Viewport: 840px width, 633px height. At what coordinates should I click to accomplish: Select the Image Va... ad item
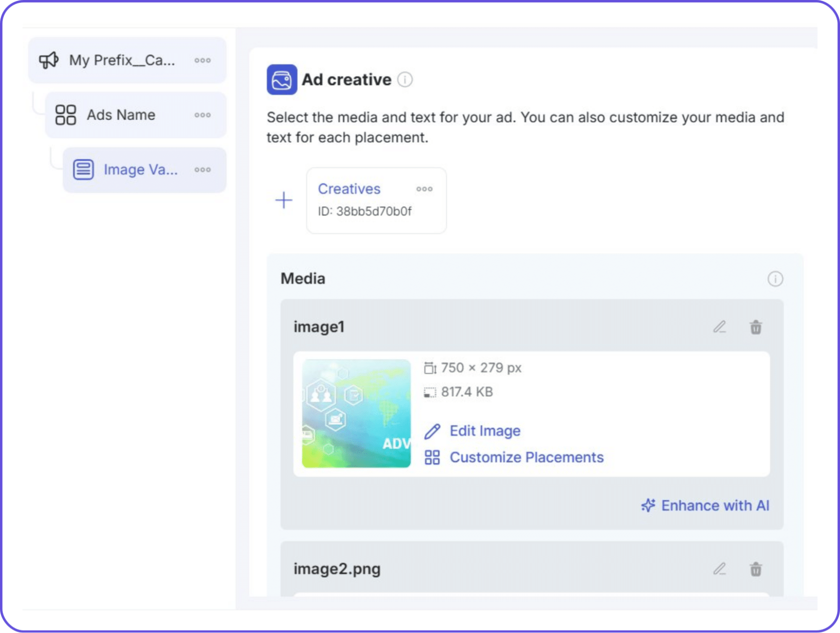[x=145, y=170]
